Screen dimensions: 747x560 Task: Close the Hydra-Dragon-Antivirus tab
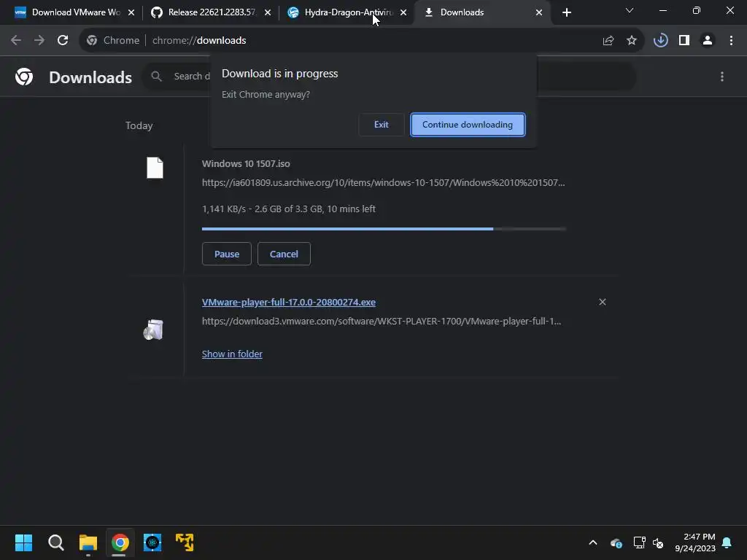(403, 12)
